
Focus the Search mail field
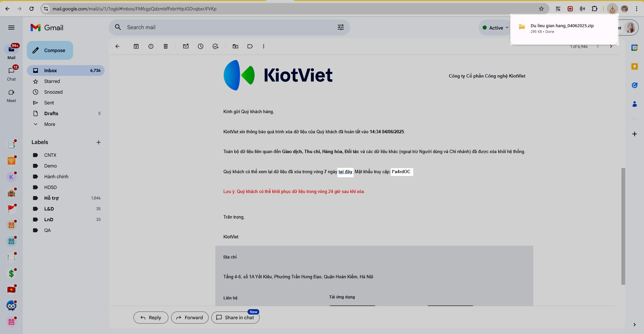229,27
